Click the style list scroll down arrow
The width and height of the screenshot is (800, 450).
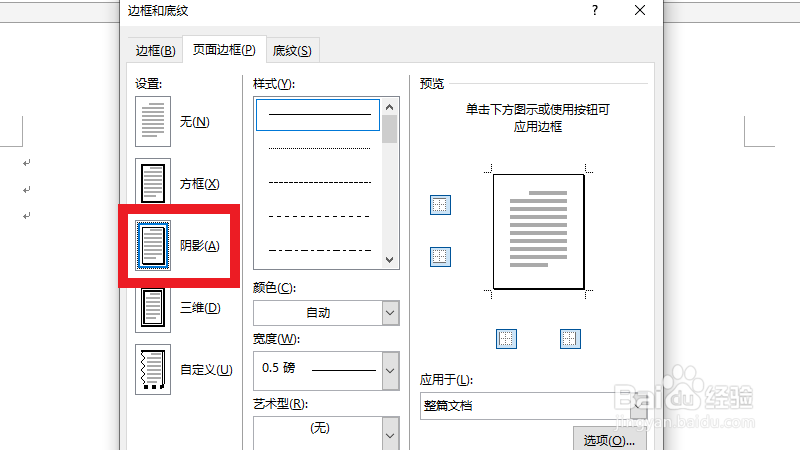click(389, 260)
